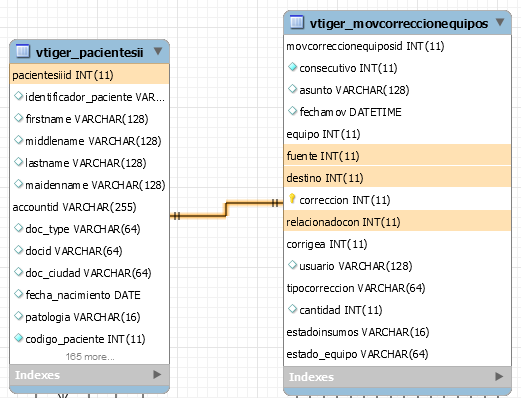
Task: Click the filled diamond icon beside consecutivo
Action: click(x=292, y=67)
